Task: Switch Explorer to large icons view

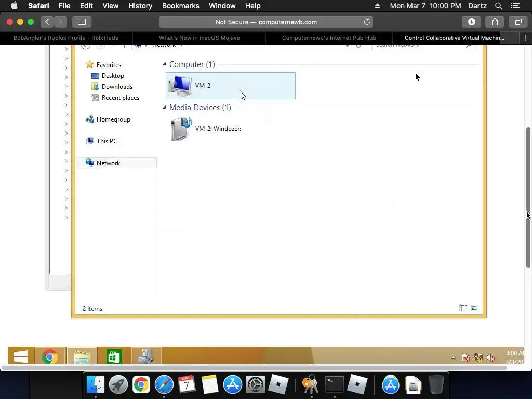Action: coord(475,308)
